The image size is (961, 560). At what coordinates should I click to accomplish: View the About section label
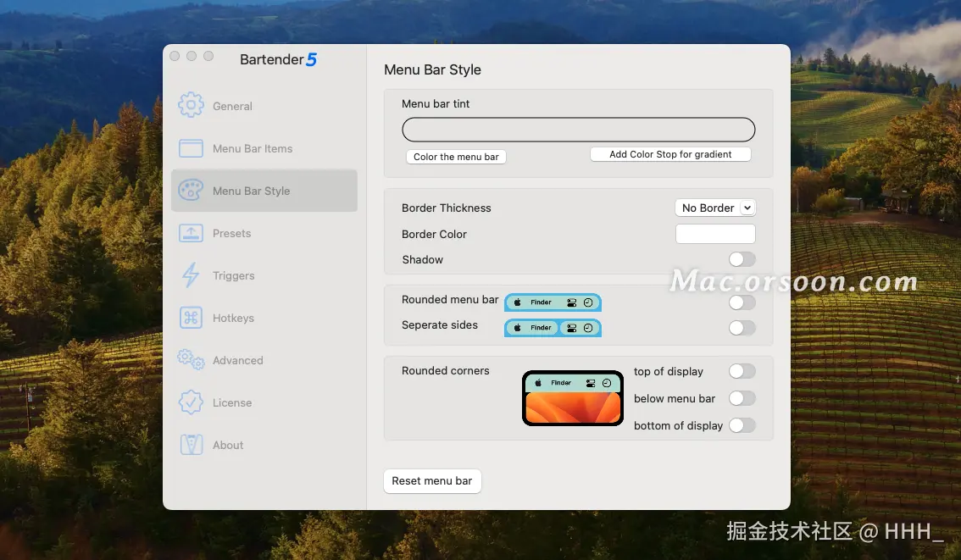(x=228, y=446)
